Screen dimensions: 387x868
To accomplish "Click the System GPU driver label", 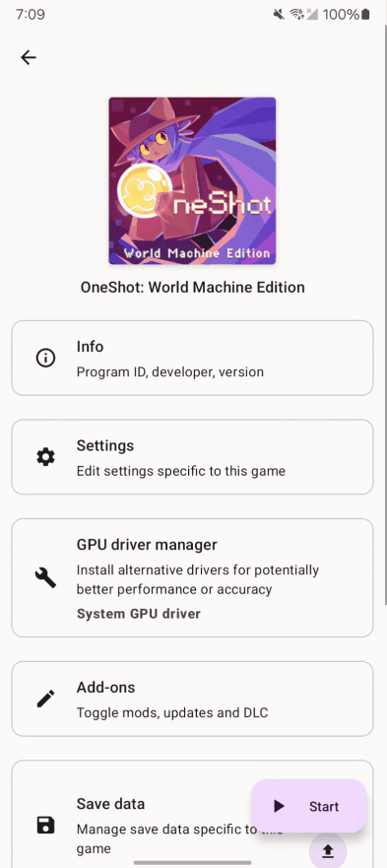I will [139, 614].
